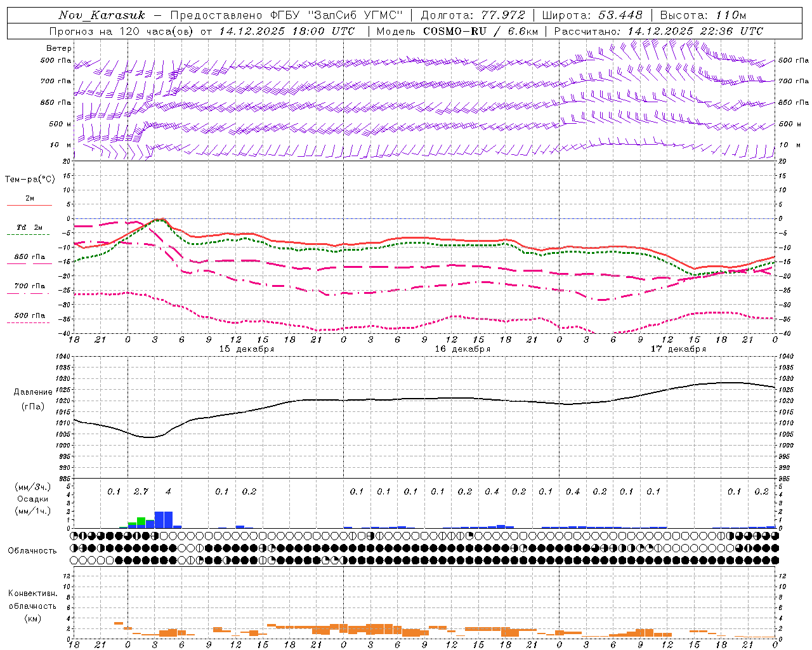Click the 15 декабря date label
Viewport: 812px width, 650px height.
pos(247,349)
